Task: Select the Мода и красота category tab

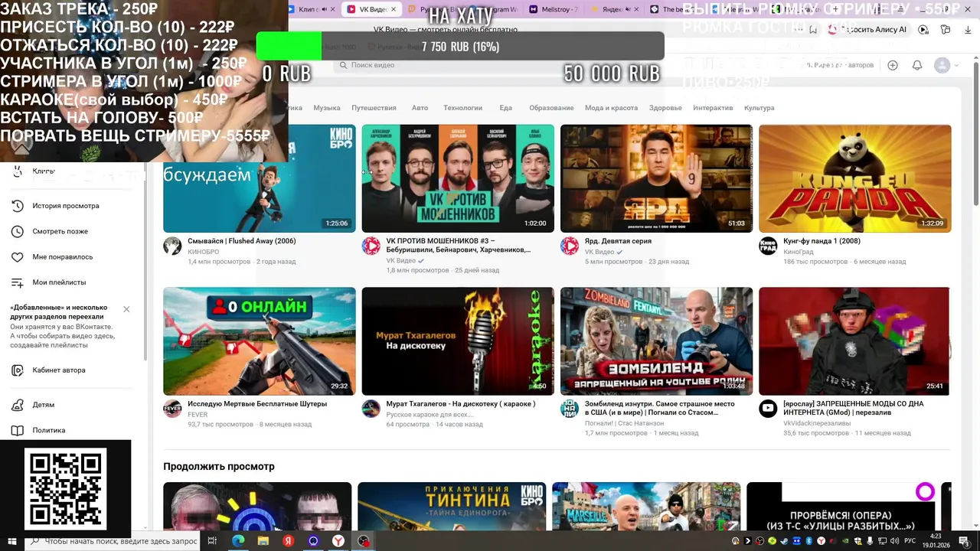Action: tap(612, 108)
